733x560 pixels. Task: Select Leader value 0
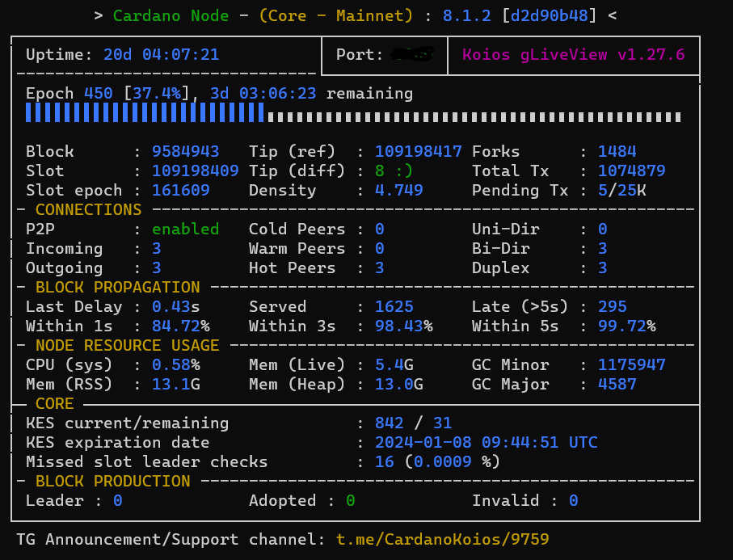[118, 501]
